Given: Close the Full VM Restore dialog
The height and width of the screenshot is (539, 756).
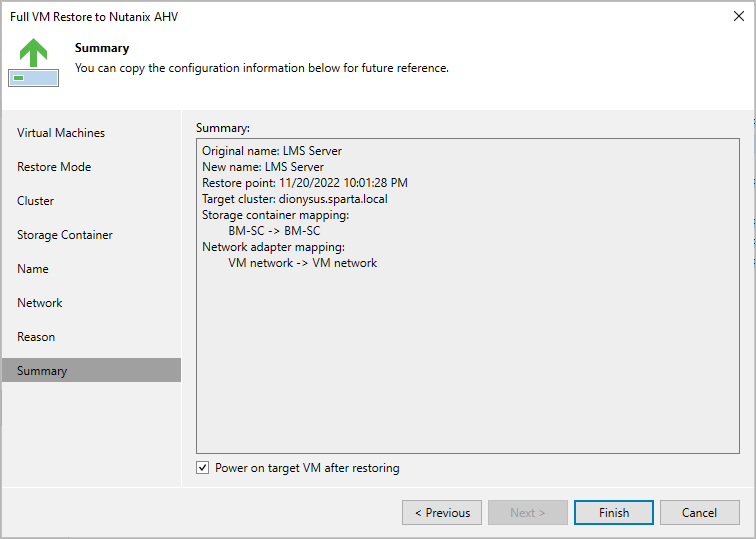Looking at the screenshot, I should 736,17.
